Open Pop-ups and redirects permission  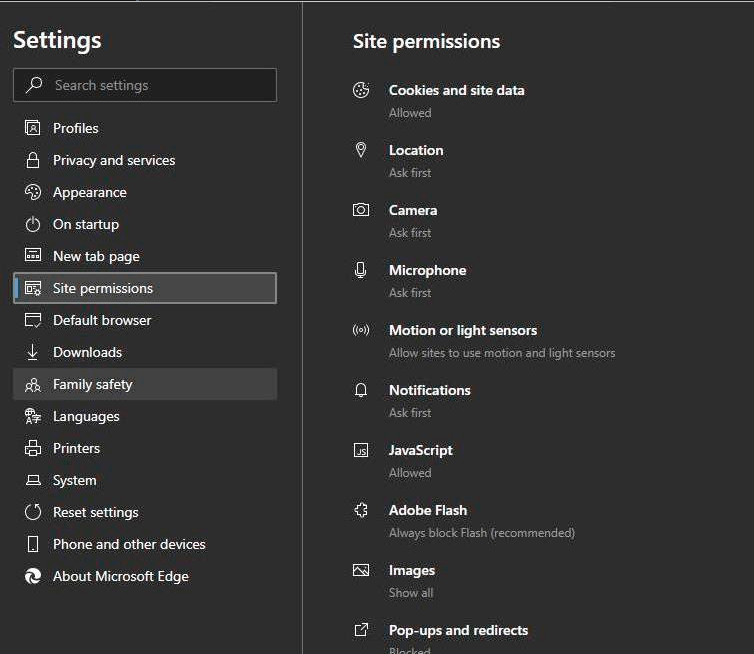(x=458, y=630)
